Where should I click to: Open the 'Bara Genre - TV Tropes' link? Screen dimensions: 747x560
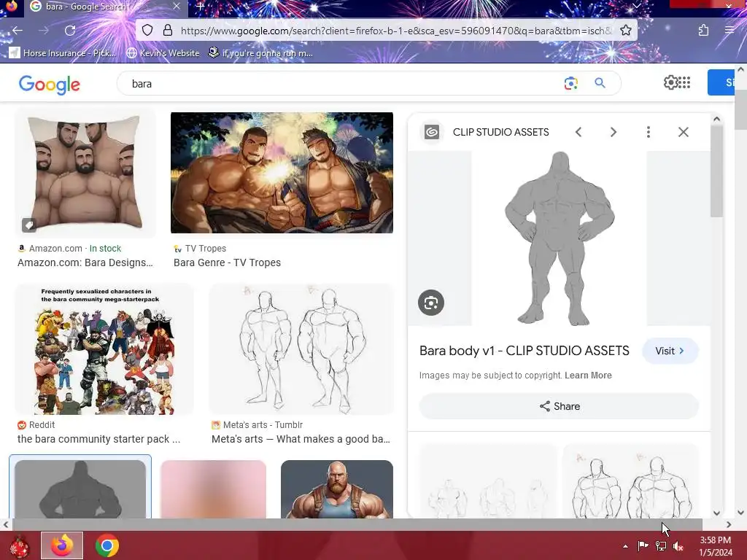[228, 262]
